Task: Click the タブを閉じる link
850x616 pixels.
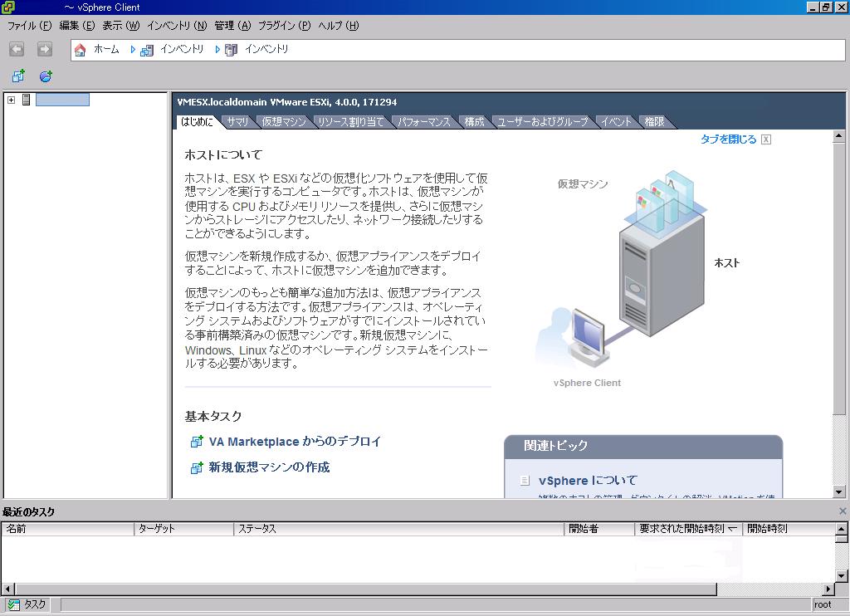Action: [728, 139]
